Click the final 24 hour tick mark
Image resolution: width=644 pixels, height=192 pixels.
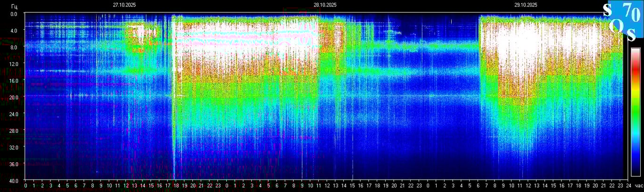(627, 186)
